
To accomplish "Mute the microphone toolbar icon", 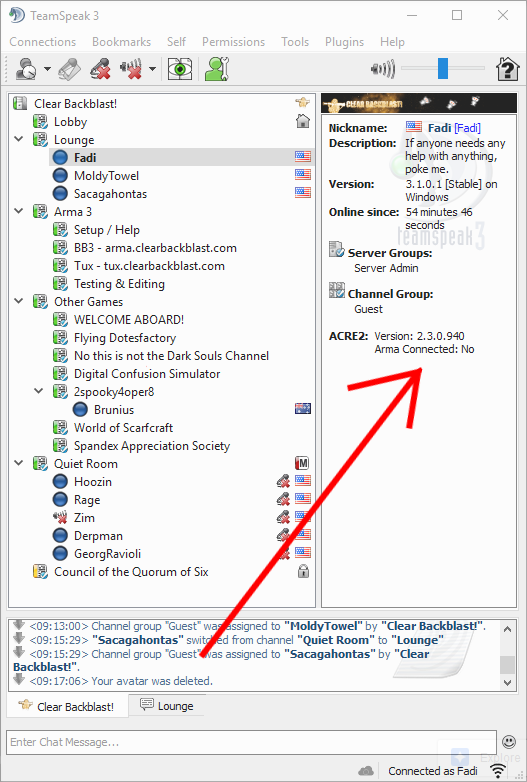I will point(101,69).
